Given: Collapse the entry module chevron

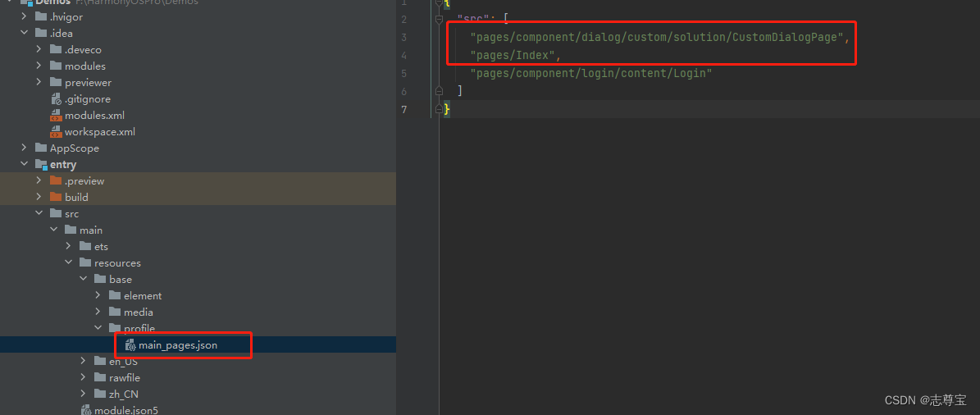Looking at the screenshot, I should click(24, 164).
